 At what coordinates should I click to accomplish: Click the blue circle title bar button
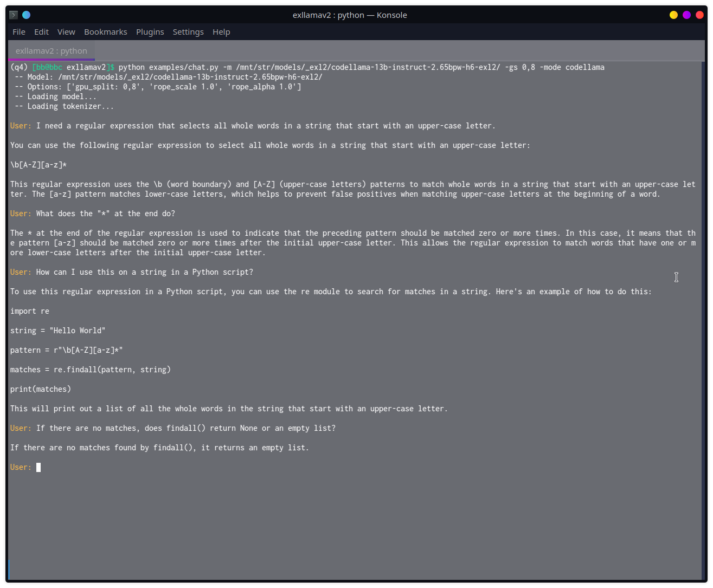(26, 15)
